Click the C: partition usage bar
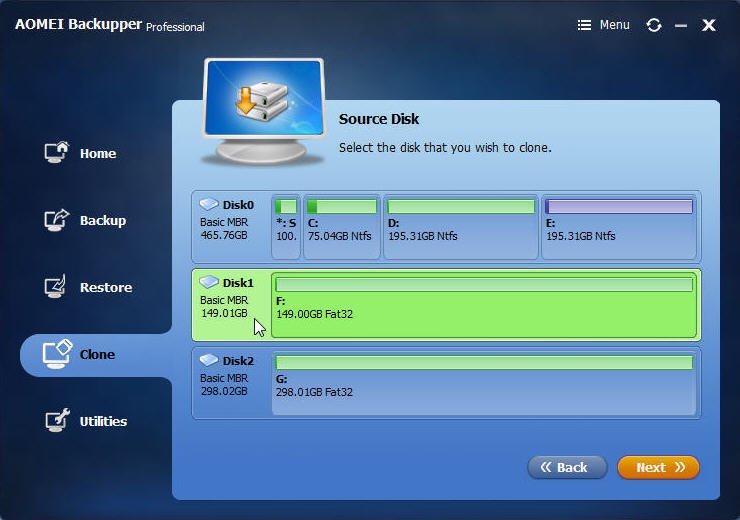740x520 pixels. [342, 206]
